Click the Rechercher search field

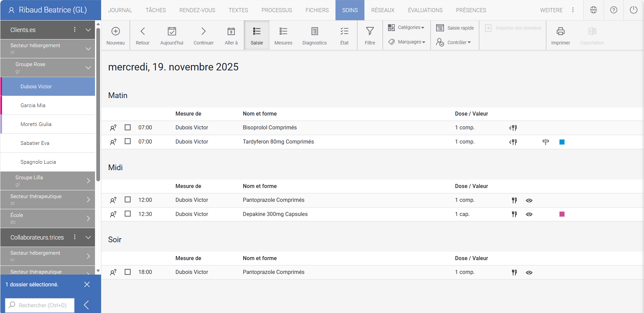[42, 305]
